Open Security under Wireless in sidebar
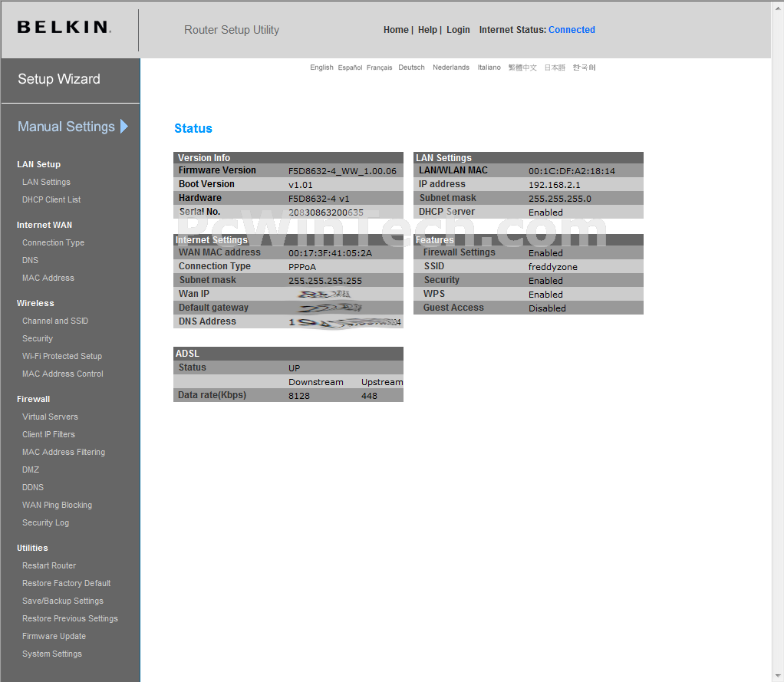This screenshot has width=784, height=682. pyautogui.click(x=38, y=338)
